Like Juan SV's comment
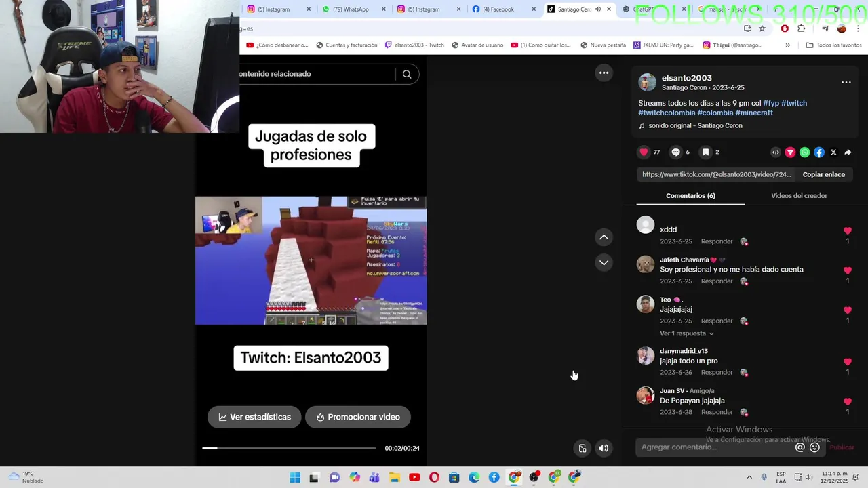This screenshot has width=868, height=488. [847, 401]
